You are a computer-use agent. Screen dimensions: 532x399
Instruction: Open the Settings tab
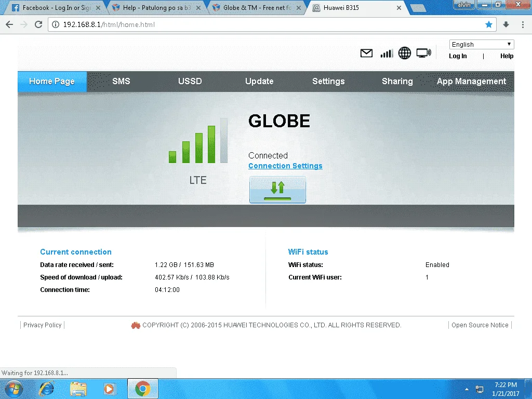click(328, 82)
